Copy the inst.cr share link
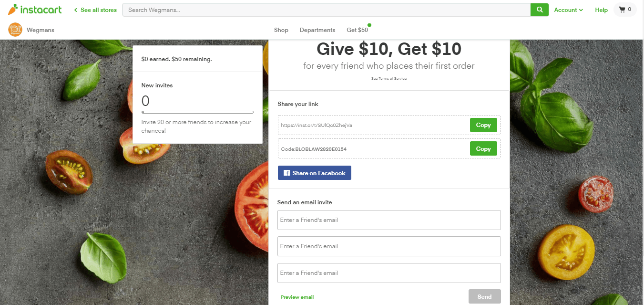Image resolution: width=644 pixels, height=305 pixels. pyautogui.click(x=483, y=125)
